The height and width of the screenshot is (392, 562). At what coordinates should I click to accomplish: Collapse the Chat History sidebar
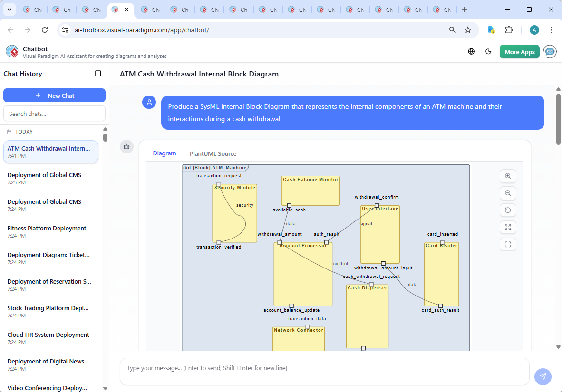coord(98,73)
